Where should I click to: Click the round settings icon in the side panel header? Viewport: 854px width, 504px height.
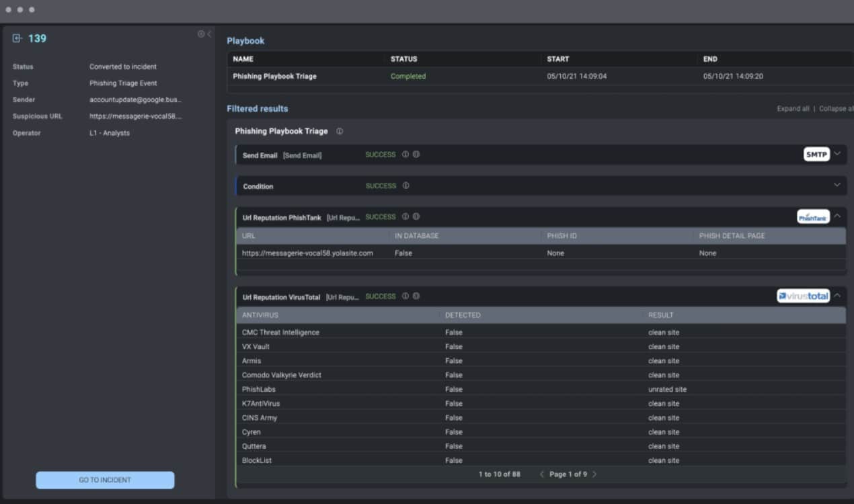click(200, 34)
